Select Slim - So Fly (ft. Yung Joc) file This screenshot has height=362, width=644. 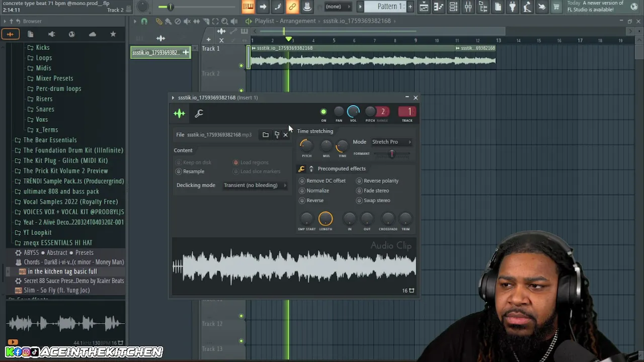(x=56, y=290)
